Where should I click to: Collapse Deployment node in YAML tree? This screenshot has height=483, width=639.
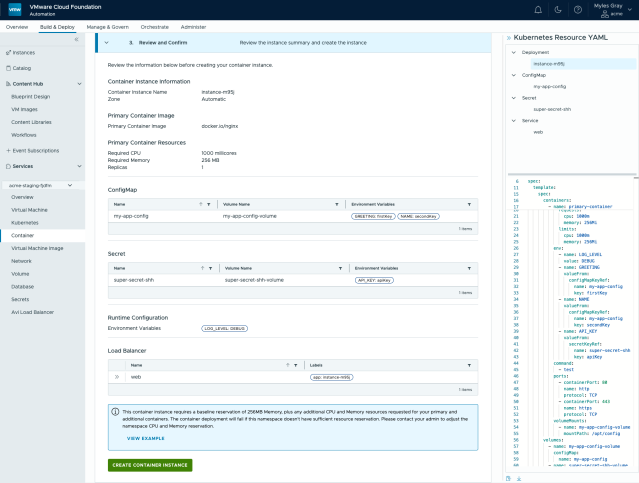(x=514, y=52)
